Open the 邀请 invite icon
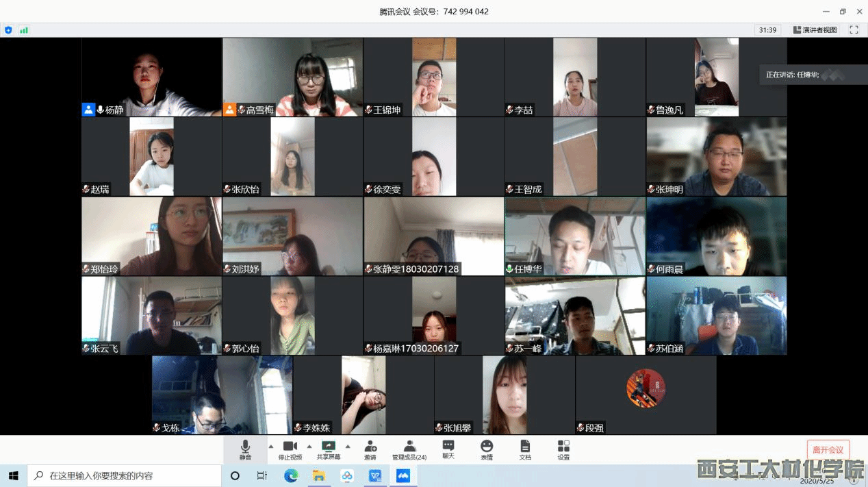This screenshot has width=868, height=487. (x=370, y=449)
